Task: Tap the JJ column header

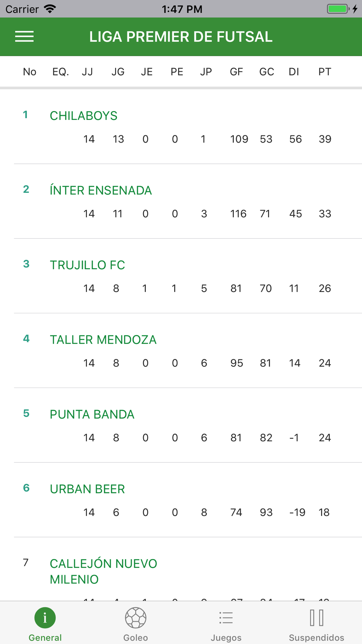Action: coord(87,72)
